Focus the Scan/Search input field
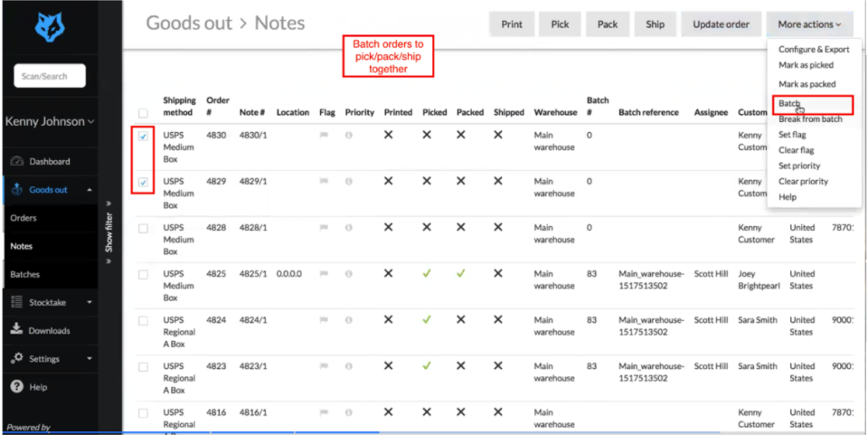Image resolution: width=868 pixels, height=435 pixels. click(50, 76)
